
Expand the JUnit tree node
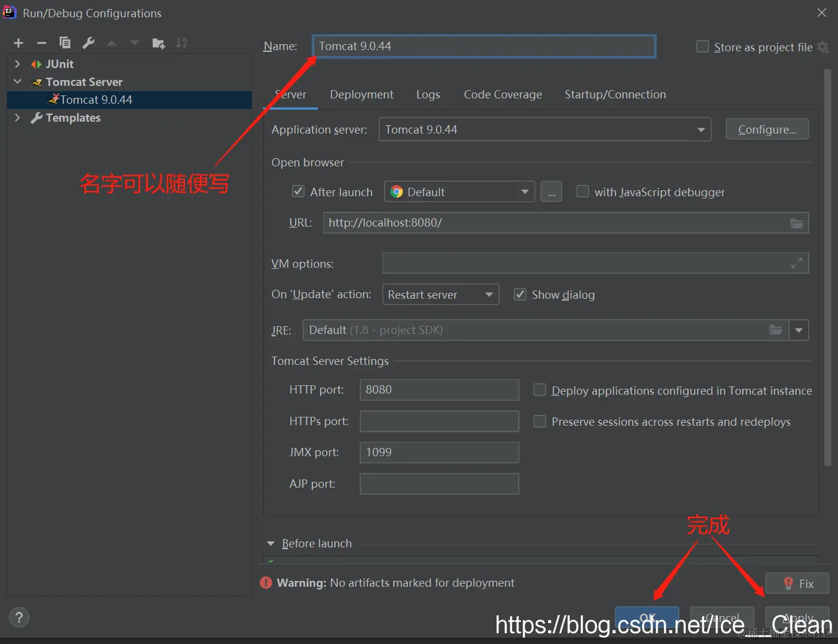(x=17, y=64)
